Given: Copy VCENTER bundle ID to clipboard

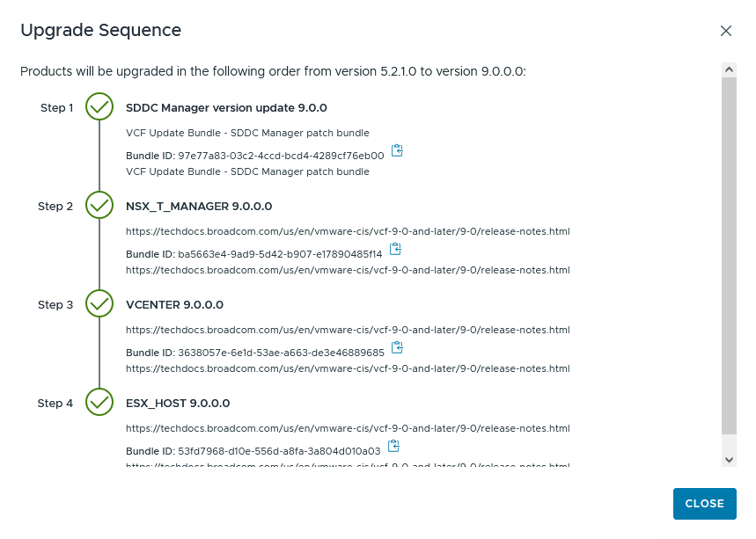Looking at the screenshot, I should (397, 348).
